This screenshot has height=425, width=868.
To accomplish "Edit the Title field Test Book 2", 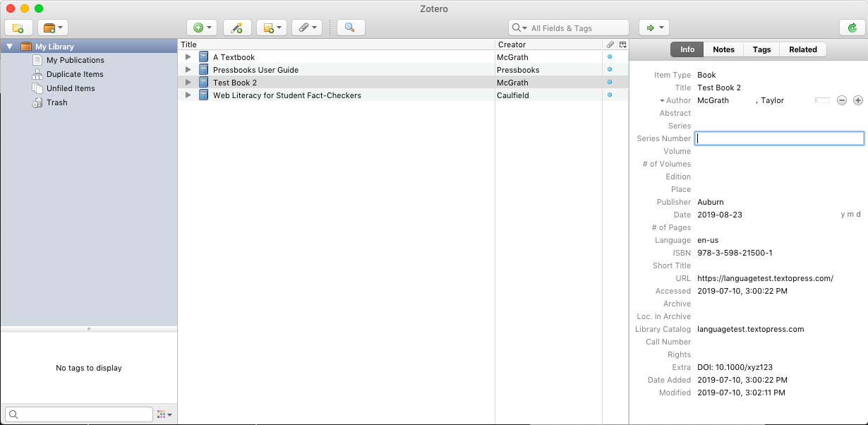I will click(719, 88).
